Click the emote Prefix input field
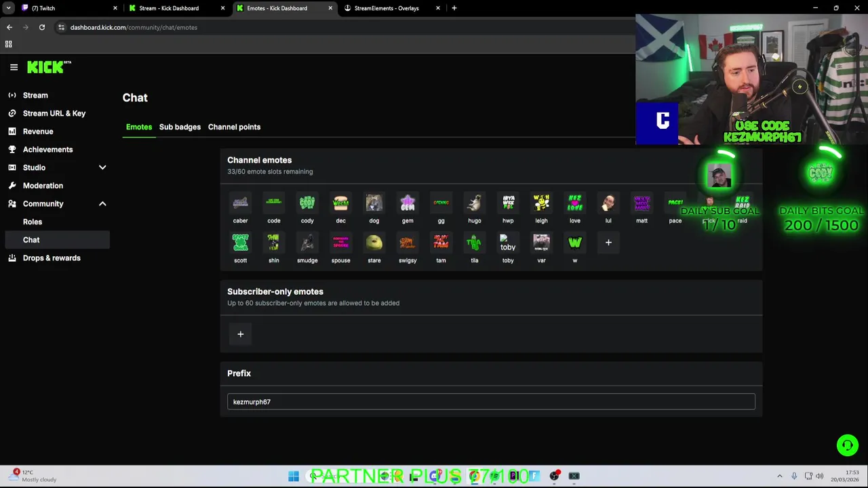The image size is (868, 488). pyautogui.click(x=491, y=402)
